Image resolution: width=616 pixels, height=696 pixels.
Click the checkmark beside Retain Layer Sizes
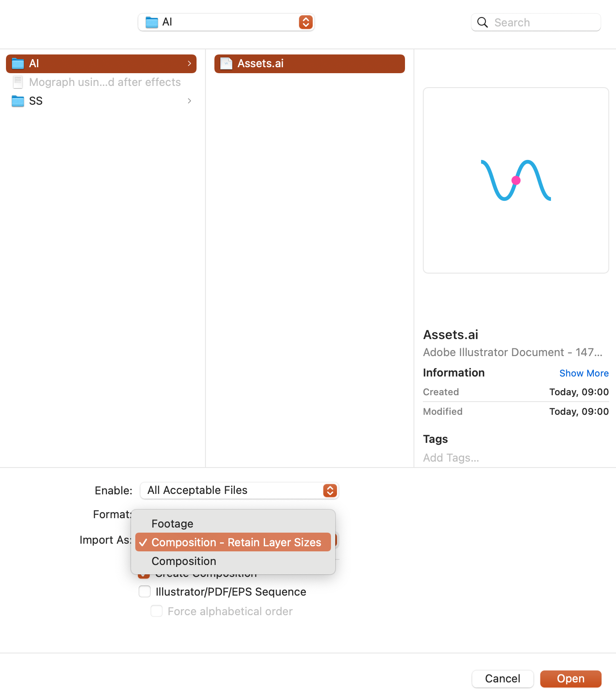(x=143, y=542)
